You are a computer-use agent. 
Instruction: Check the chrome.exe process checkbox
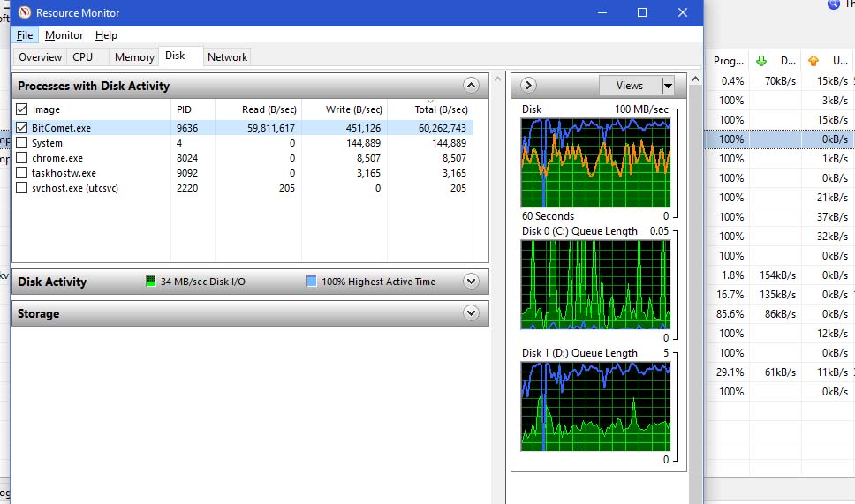(x=22, y=158)
